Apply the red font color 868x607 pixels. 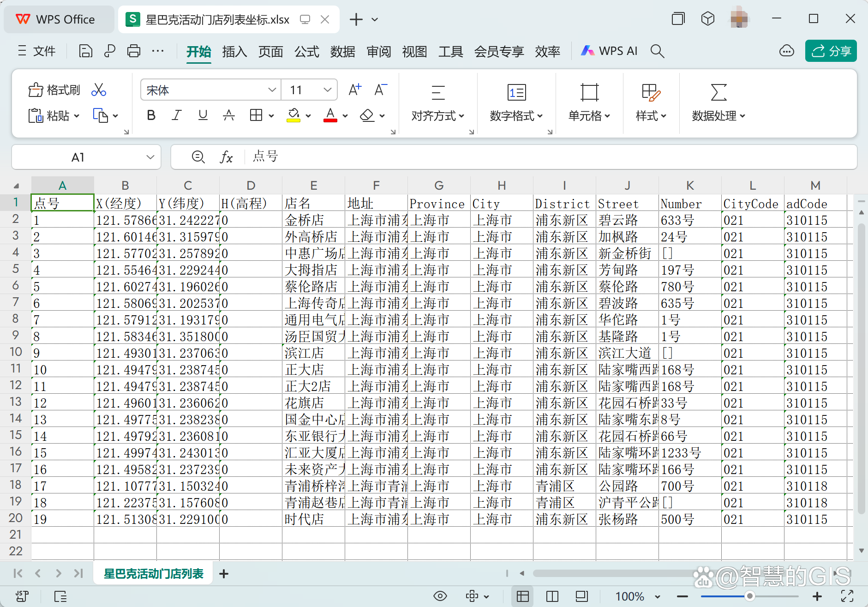330,115
